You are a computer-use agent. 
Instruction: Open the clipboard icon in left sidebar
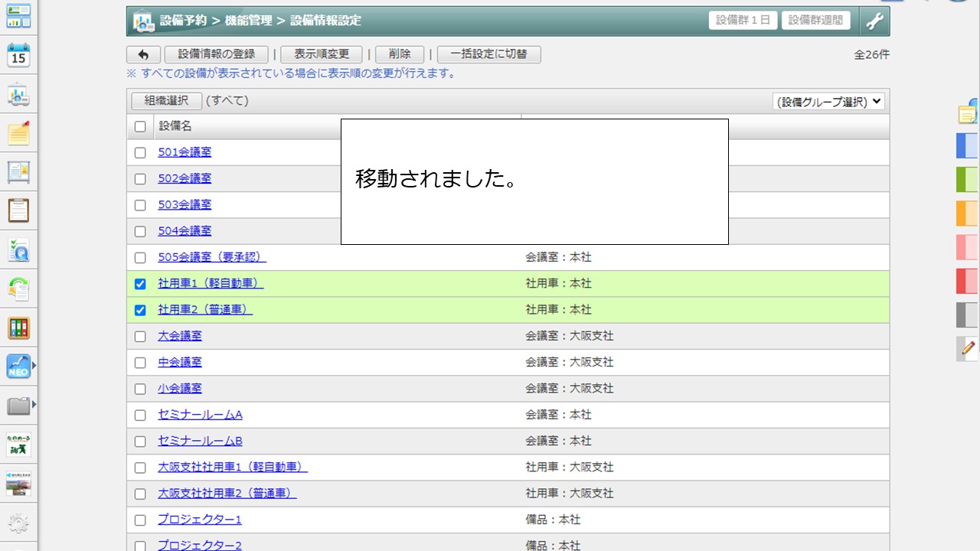click(x=18, y=210)
